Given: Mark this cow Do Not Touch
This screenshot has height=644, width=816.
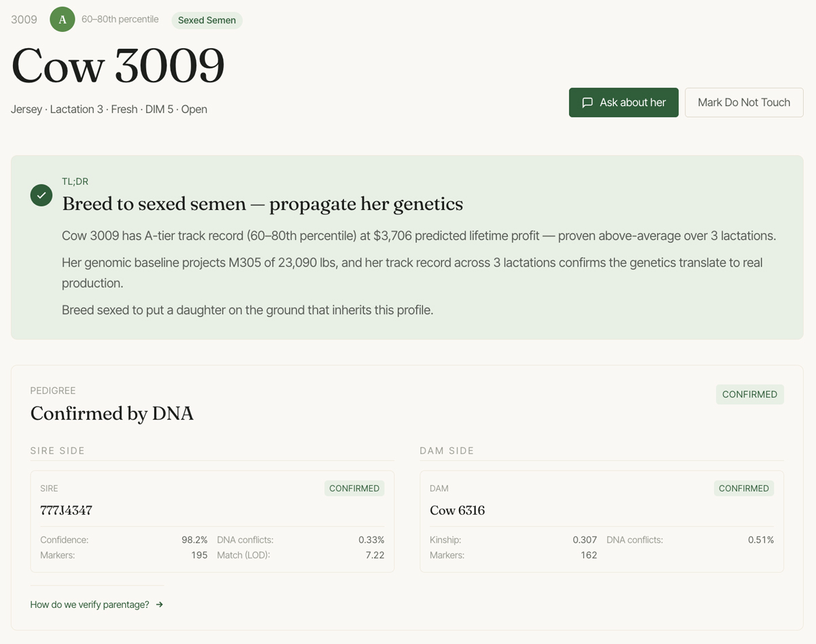Looking at the screenshot, I should pos(744,103).
